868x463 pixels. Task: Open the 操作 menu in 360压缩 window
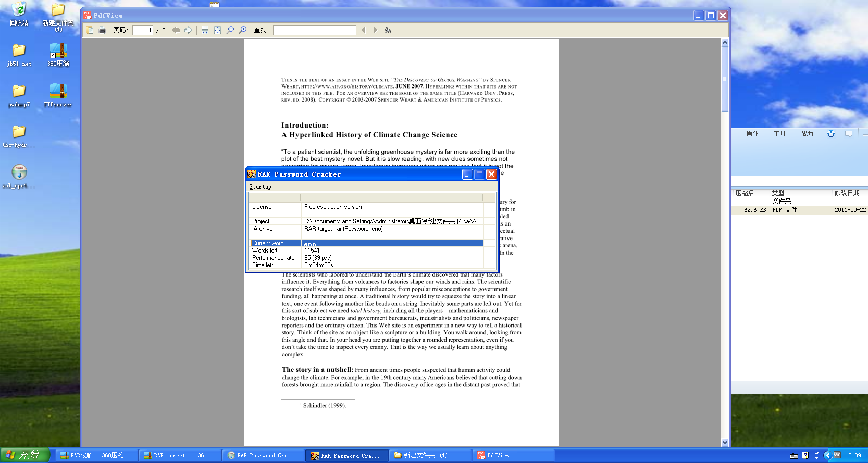752,134
